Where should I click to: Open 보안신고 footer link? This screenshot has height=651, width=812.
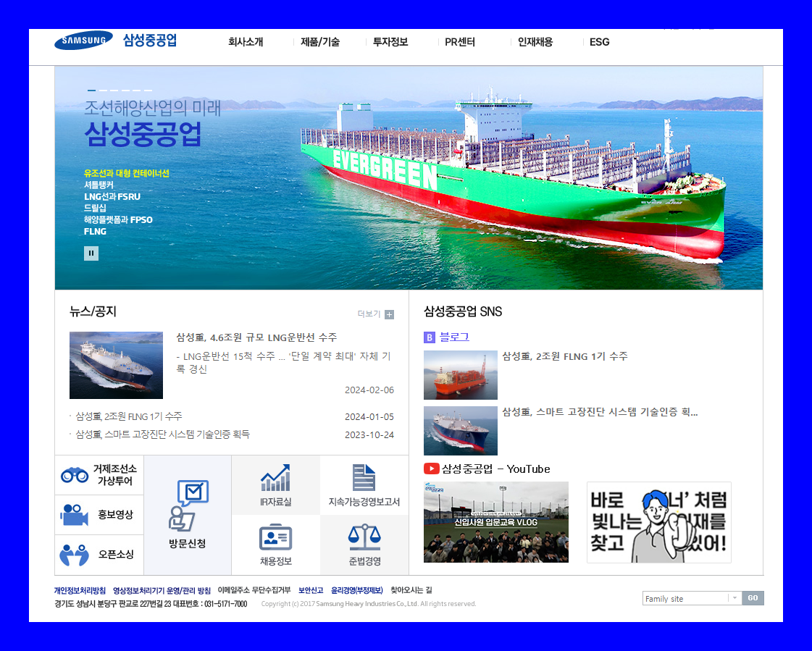coord(311,590)
